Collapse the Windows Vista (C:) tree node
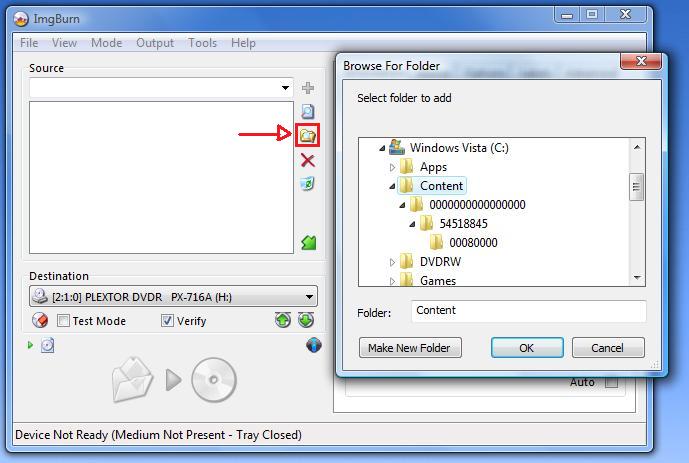Screen dimensions: 689x463 point(382,148)
